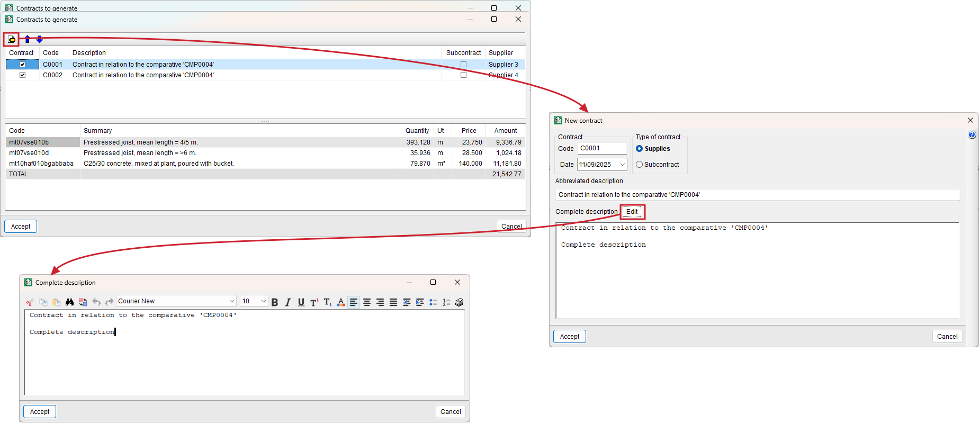The image size is (980, 424).
Task: Click the Supplier 3 cell
Action: tap(504, 64)
